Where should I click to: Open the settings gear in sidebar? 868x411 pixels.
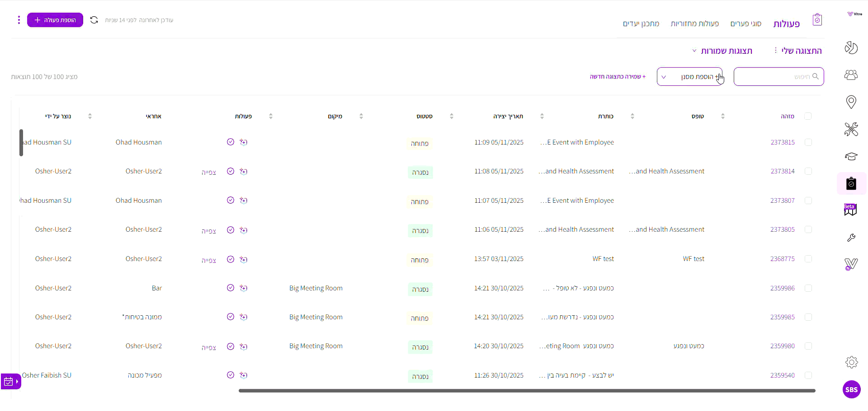coord(851,362)
